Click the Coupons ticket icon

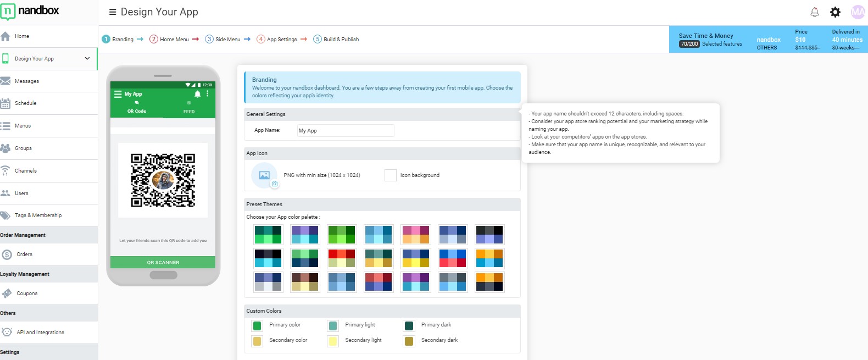click(7, 293)
